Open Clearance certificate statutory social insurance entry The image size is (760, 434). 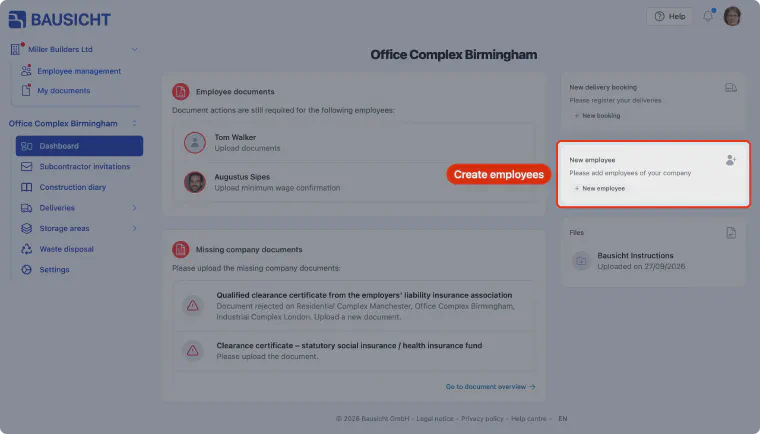tap(354, 351)
